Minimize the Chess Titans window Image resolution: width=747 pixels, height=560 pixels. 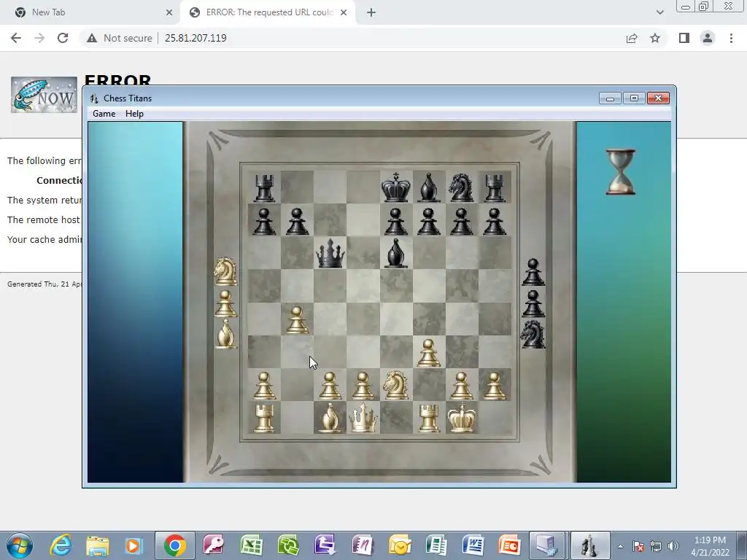coord(610,98)
